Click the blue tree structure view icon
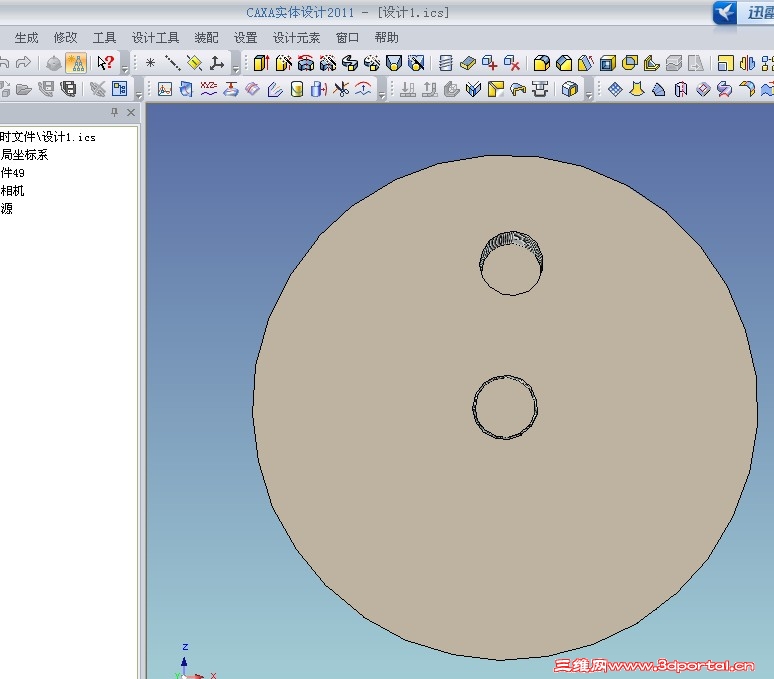This screenshot has height=679, width=774. pyautogui.click(x=119, y=89)
